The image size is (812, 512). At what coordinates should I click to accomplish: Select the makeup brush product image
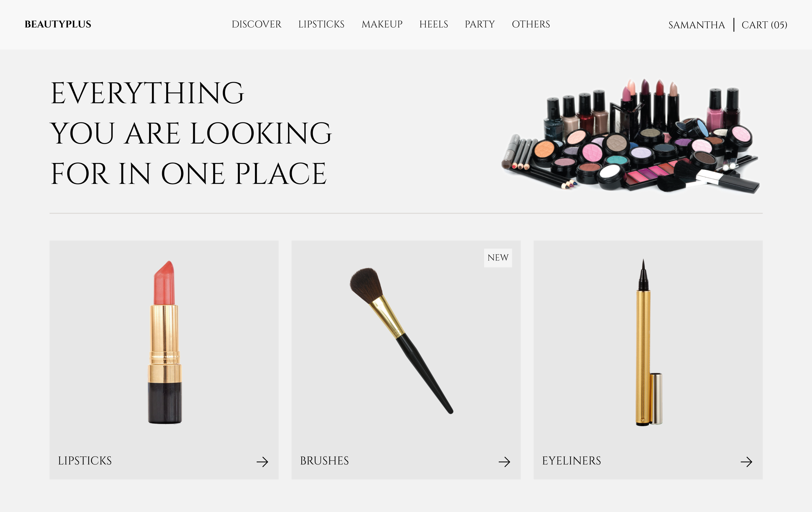click(x=401, y=341)
